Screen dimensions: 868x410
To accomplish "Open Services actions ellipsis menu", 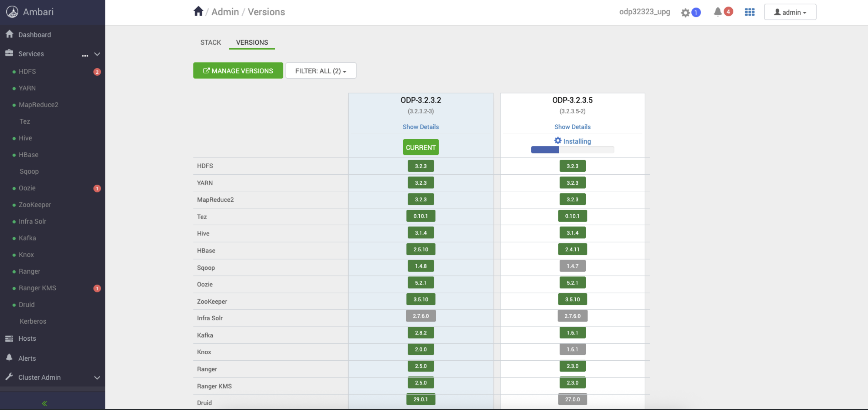I will (x=85, y=55).
